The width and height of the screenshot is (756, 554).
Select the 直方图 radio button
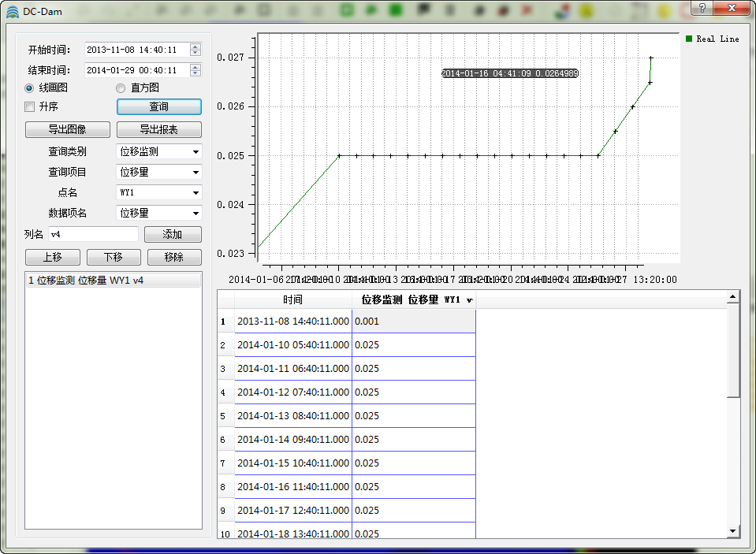(121, 88)
